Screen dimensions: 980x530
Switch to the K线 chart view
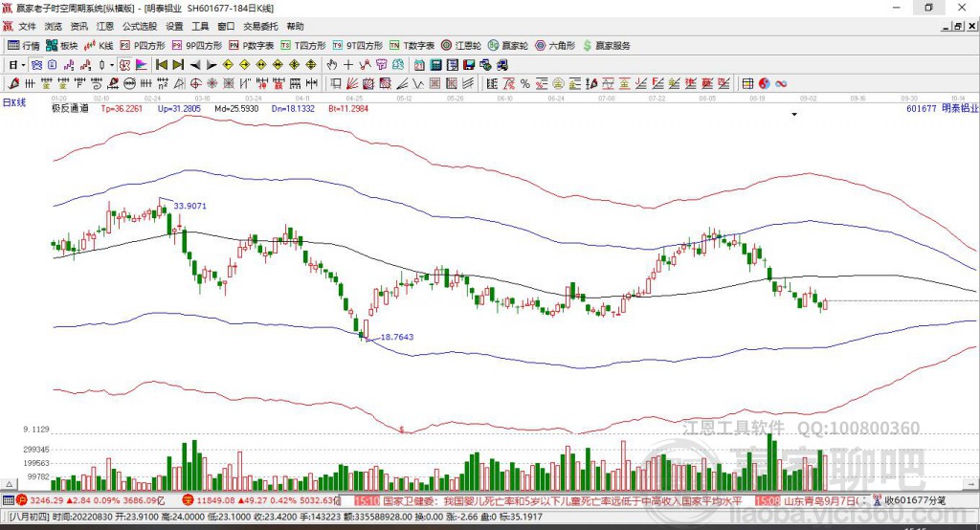(x=99, y=46)
